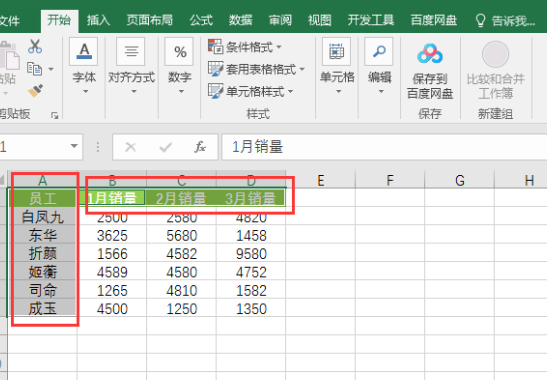Expand the 字体 dropdown arrow
Screen dimensions: 547x380
click(x=85, y=91)
